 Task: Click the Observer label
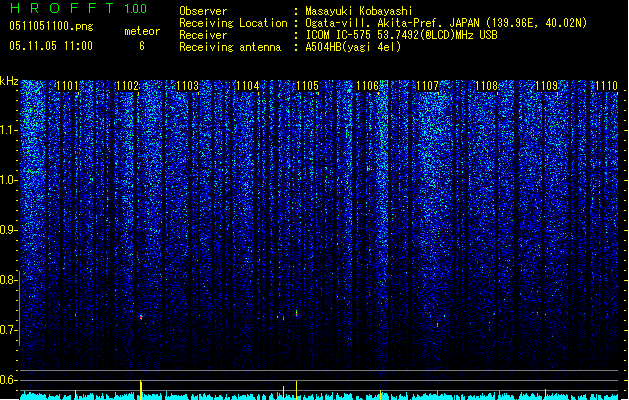(x=203, y=11)
